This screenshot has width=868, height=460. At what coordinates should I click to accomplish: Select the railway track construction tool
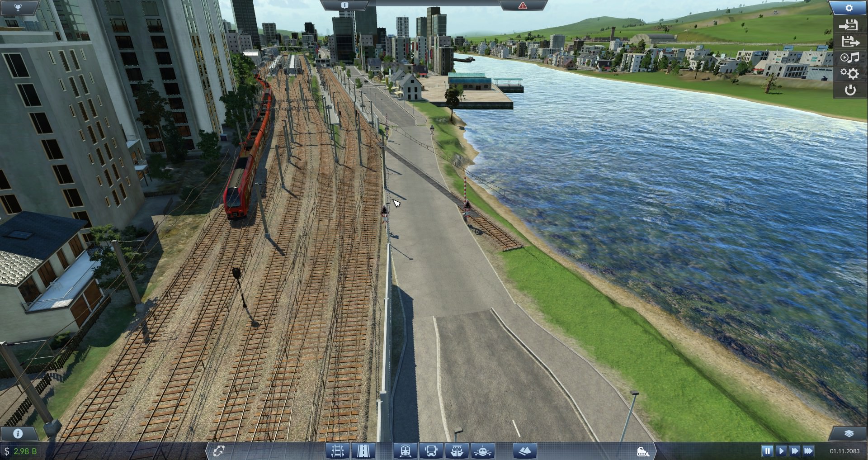tap(338, 451)
